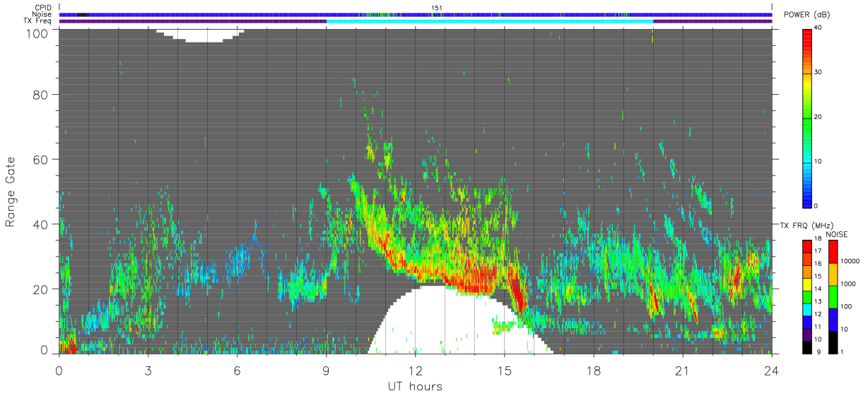Click the UT hours tick label 21
Image resolution: width=868 pixels, height=401 pixels.
[x=682, y=370]
